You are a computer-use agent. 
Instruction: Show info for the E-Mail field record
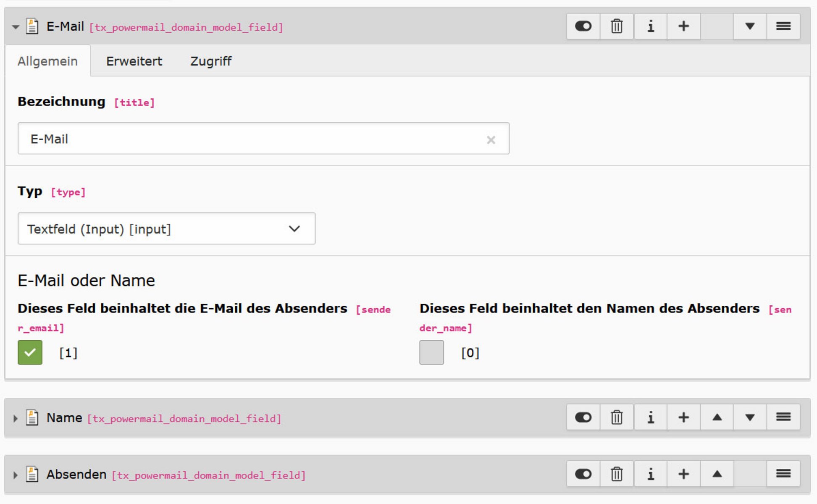tap(650, 26)
